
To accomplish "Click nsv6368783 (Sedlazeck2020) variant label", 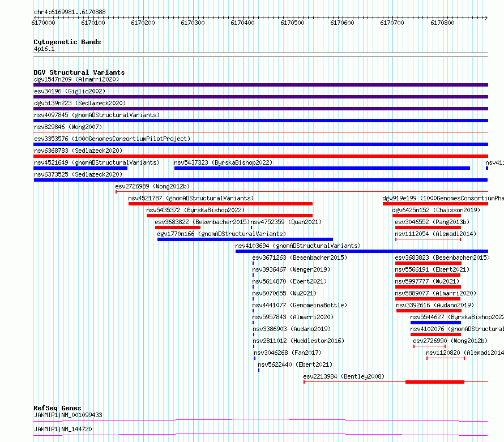I will click(78, 151).
